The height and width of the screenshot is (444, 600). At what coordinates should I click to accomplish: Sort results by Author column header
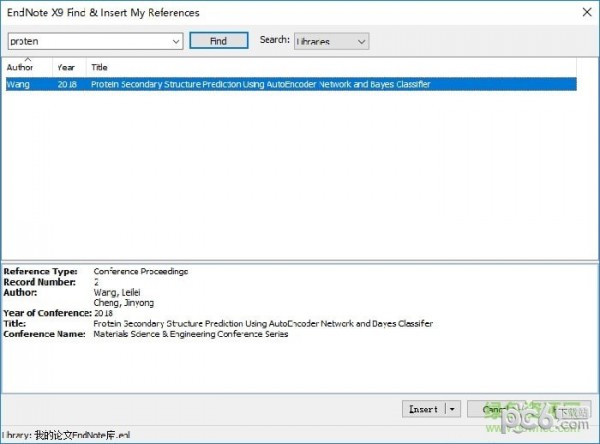pyautogui.click(x=28, y=67)
